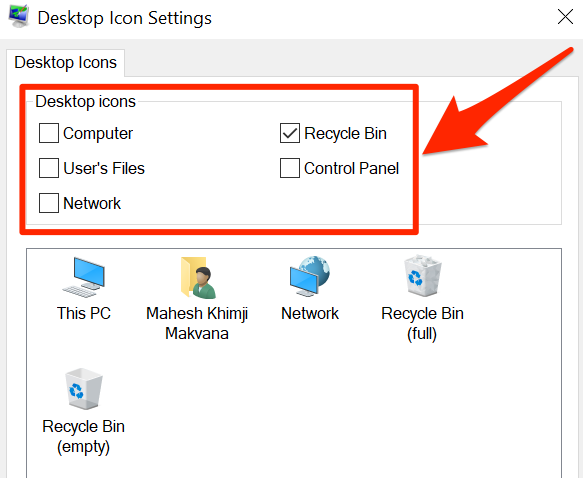Viewport: 583px width, 478px height.
Task: Click the Mahesh Khimji Makvana label text
Action: click(197, 323)
